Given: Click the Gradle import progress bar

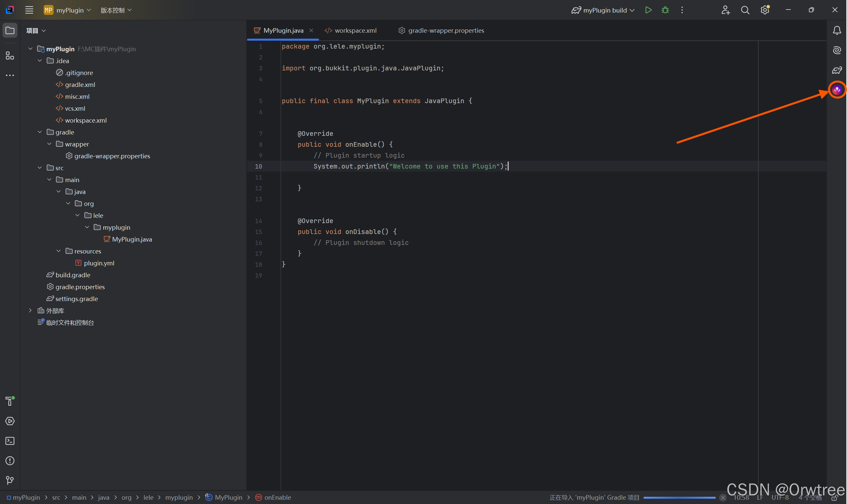Looking at the screenshot, I should pos(679,497).
